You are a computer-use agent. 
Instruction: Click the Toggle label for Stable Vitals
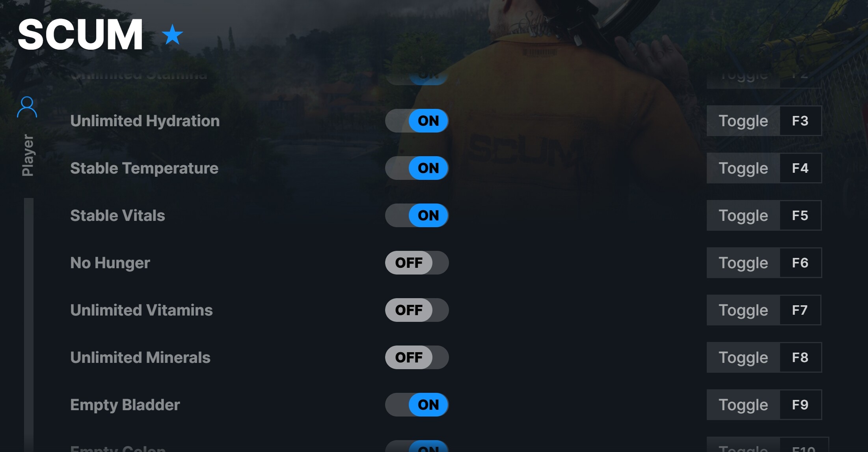click(x=743, y=215)
